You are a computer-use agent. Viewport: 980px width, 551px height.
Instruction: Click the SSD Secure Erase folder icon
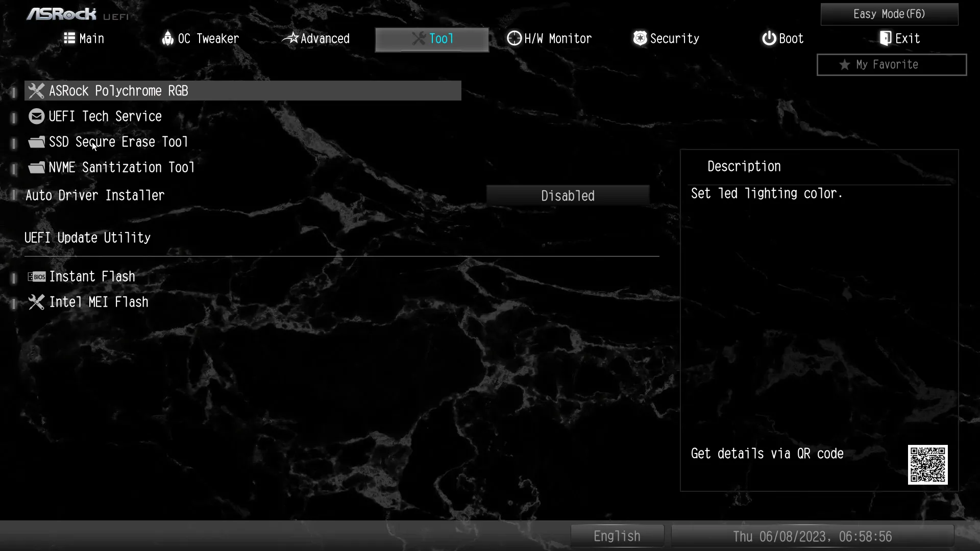(x=36, y=142)
